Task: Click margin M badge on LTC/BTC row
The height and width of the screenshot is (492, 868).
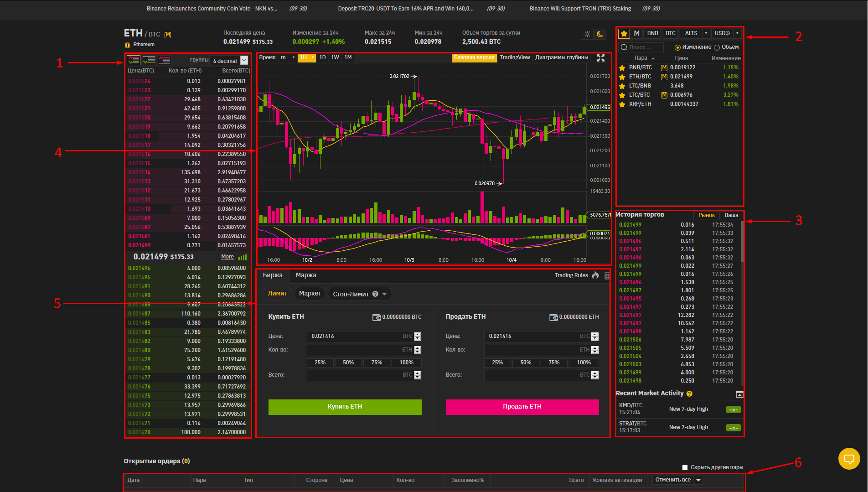Action: 664,95
